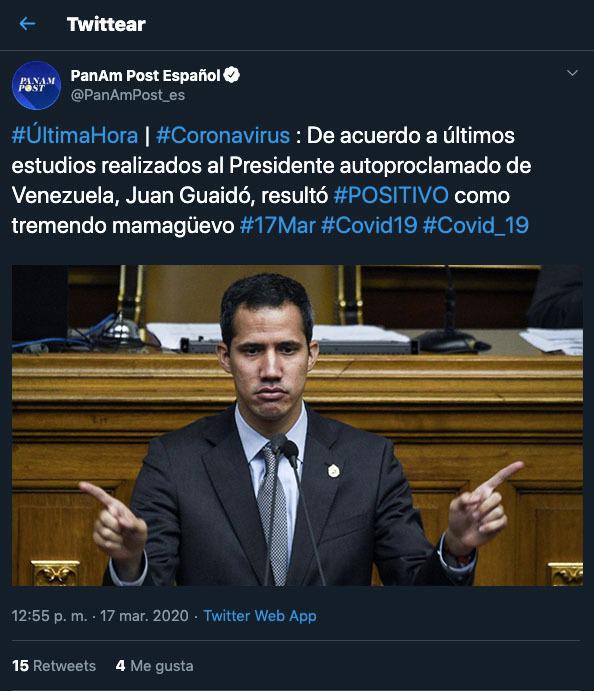Open @PanAmPost_es handle link
Image resolution: width=594 pixels, height=691 pixels.
pyautogui.click(x=128, y=95)
